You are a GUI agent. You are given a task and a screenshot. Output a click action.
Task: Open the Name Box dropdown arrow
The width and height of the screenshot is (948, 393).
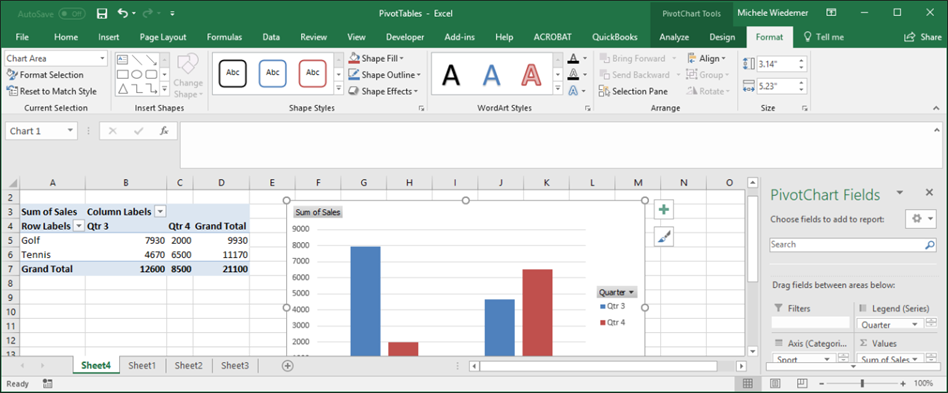click(x=71, y=131)
